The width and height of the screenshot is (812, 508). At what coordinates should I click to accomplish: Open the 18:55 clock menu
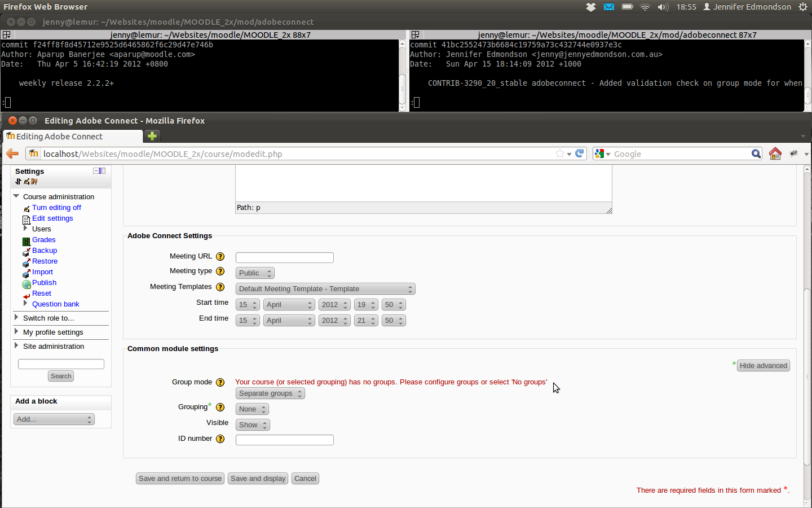click(686, 7)
